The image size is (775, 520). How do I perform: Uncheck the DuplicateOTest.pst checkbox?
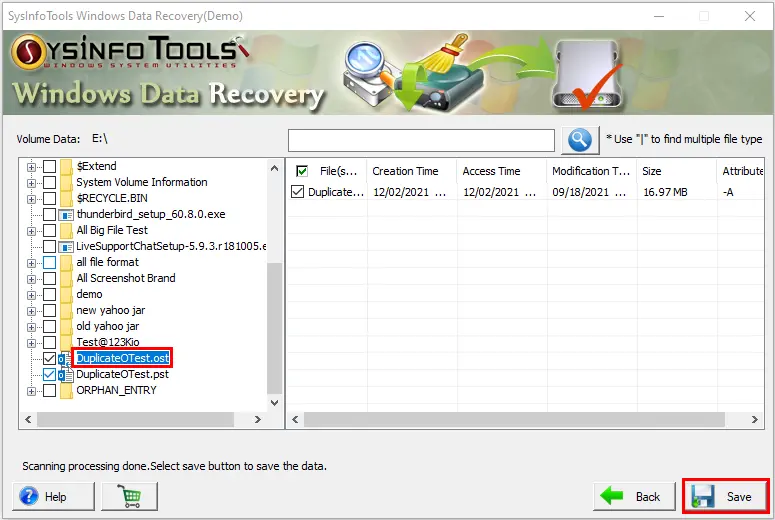coord(49,375)
